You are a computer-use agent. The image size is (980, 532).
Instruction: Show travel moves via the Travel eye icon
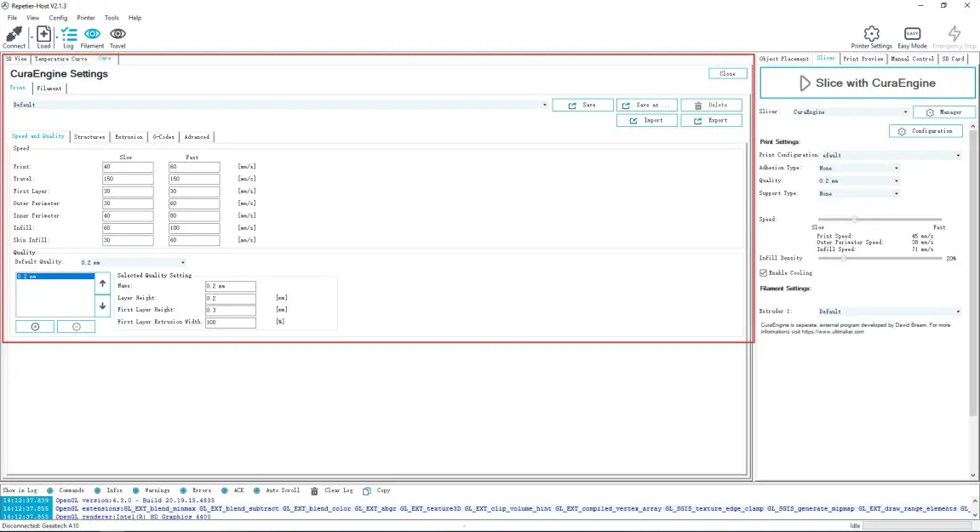(x=117, y=36)
